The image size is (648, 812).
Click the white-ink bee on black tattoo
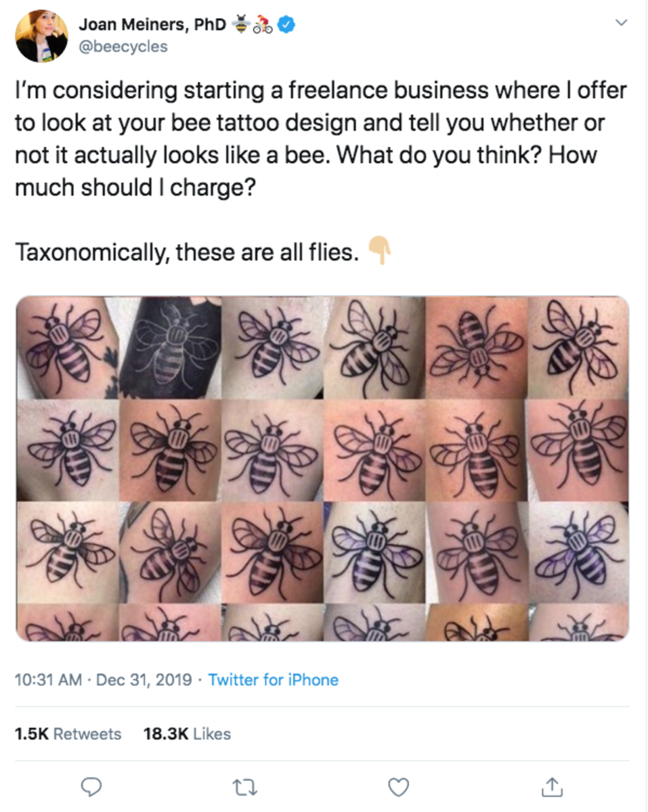tap(170, 347)
